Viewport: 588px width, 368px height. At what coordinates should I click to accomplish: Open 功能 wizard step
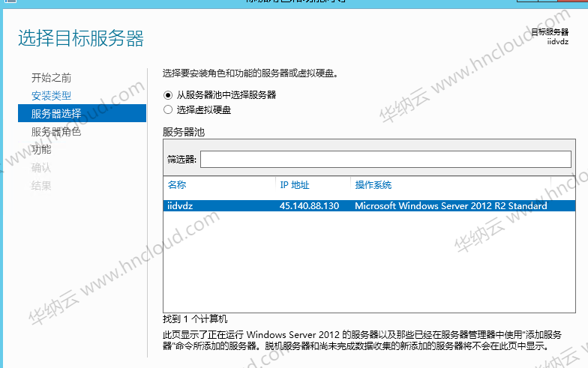pyautogui.click(x=41, y=150)
